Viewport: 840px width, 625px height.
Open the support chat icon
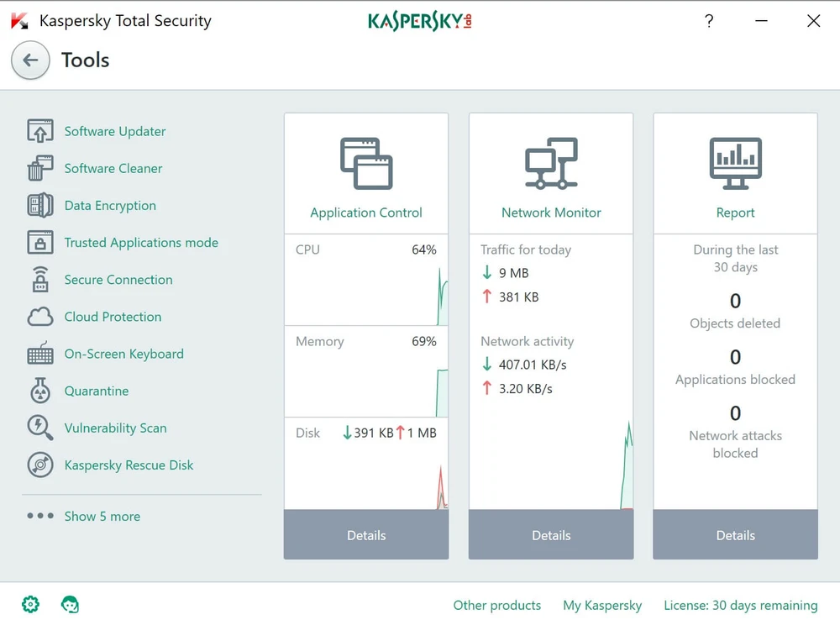(x=70, y=604)
